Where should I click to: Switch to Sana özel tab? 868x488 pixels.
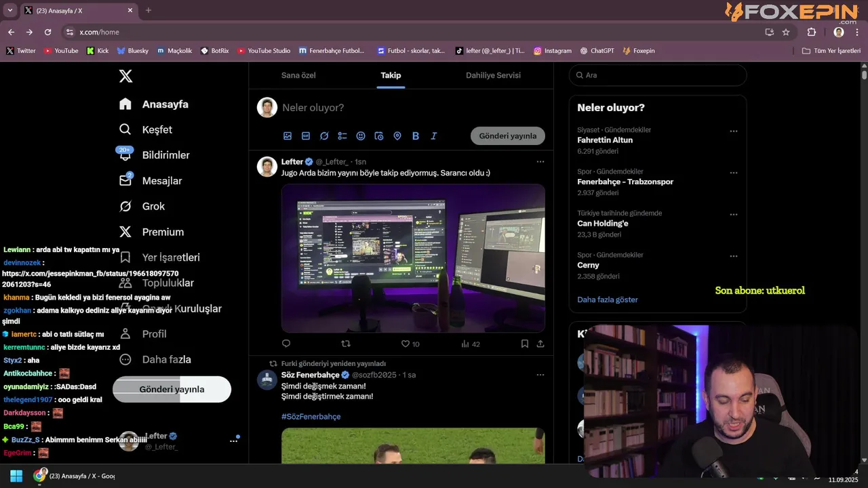[x=299, y=75]
